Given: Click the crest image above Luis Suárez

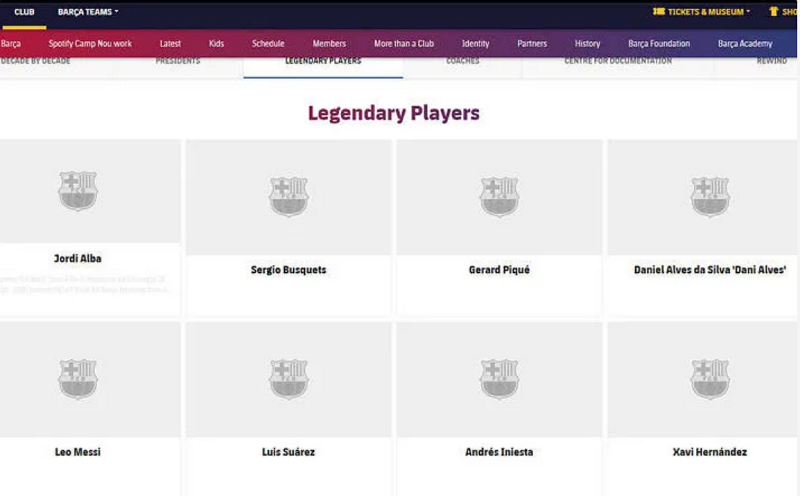Looking at the screenshot, I should 288,379.
